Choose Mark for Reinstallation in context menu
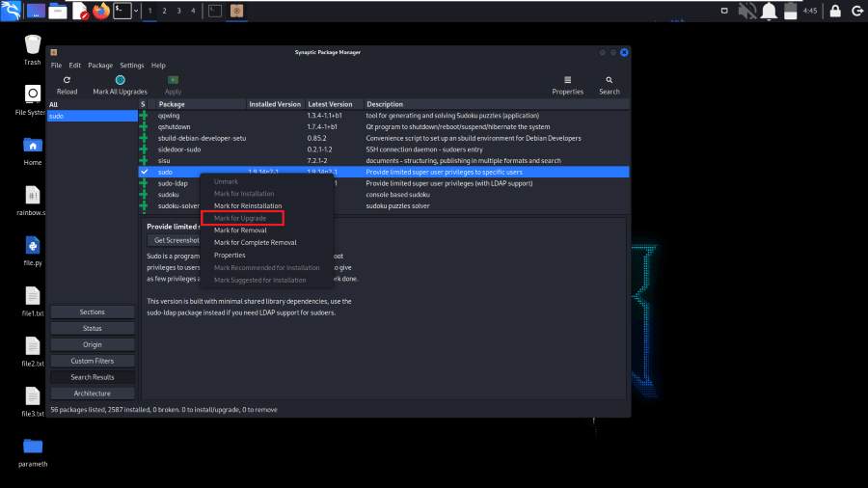The height and width of the screenshot is (488, 868). click(248, 205)
